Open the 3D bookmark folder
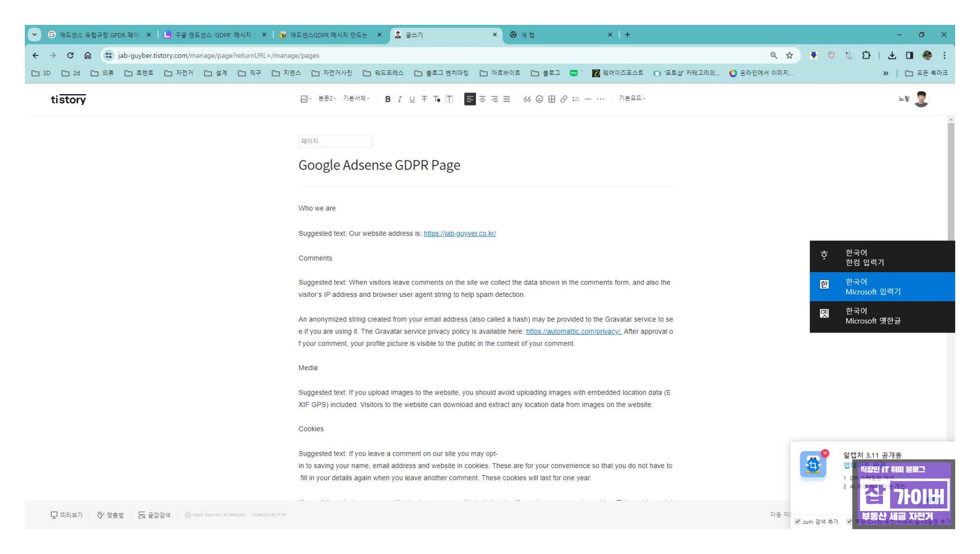The height and width of the screenshot is (554, 980). [41, 73]
